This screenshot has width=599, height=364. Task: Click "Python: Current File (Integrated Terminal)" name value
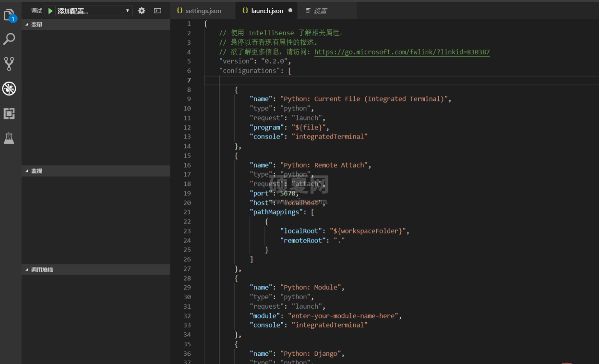(x=364, y=99)
